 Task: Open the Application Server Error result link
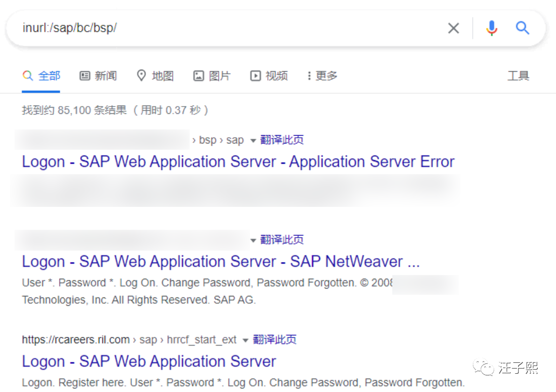[238, 161]
